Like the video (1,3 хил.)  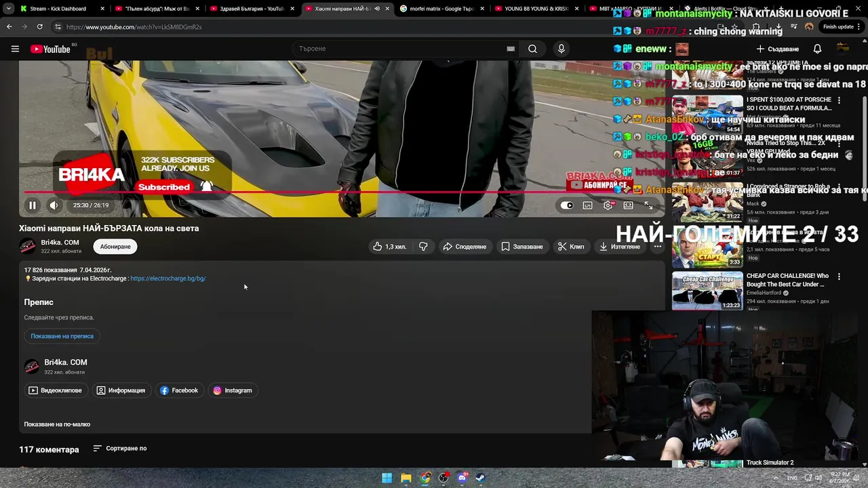point(390,247)
